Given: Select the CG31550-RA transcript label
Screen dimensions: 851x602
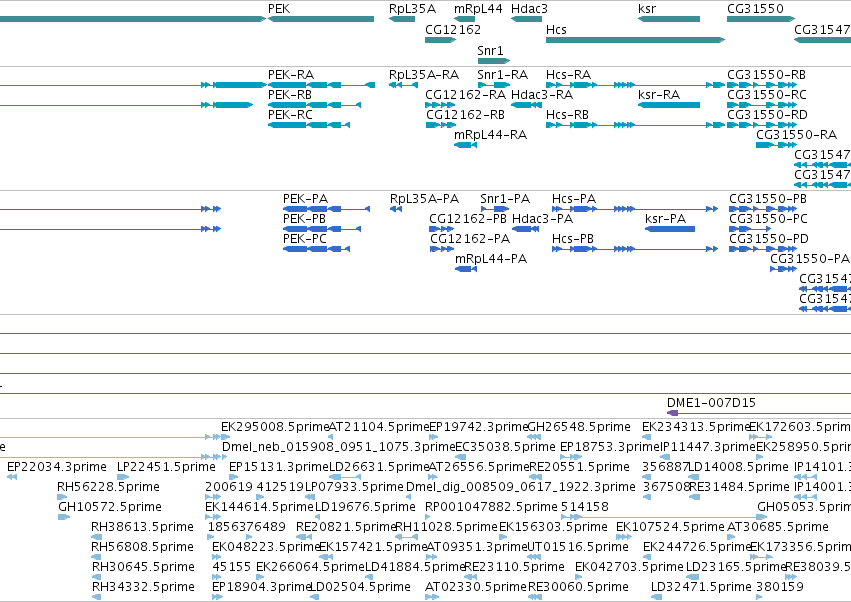Looking at the screenshot, I should click(797, 135).
